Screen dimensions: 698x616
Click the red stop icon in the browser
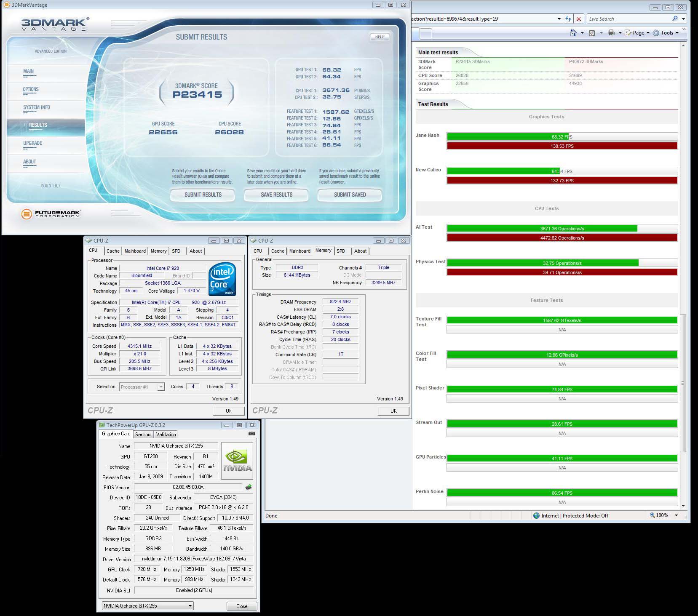(x=579, y=19)
